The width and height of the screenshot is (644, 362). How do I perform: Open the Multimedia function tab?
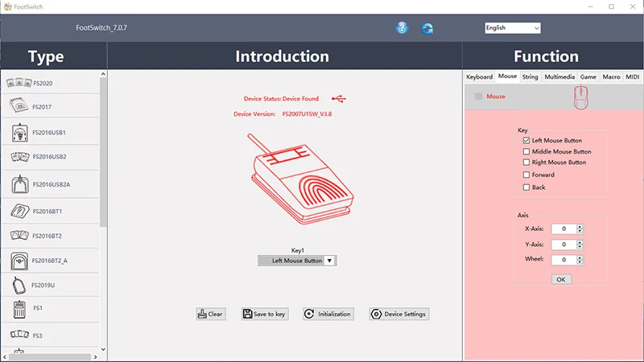coord(559,76)
